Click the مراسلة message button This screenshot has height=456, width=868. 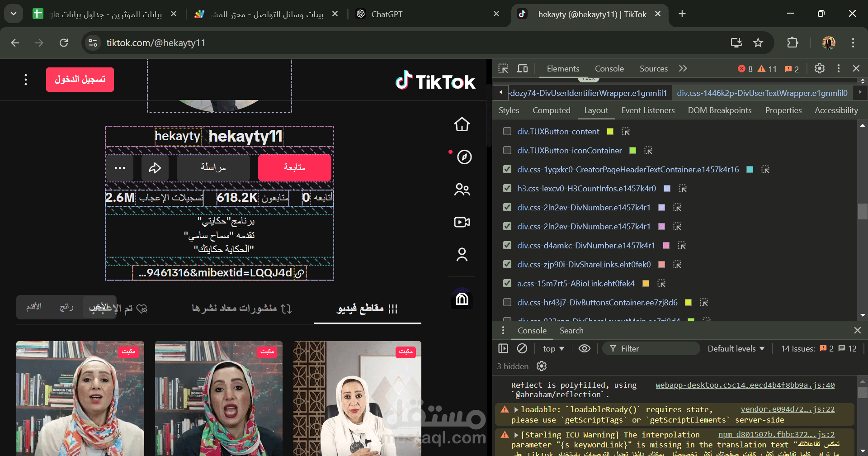213,168
